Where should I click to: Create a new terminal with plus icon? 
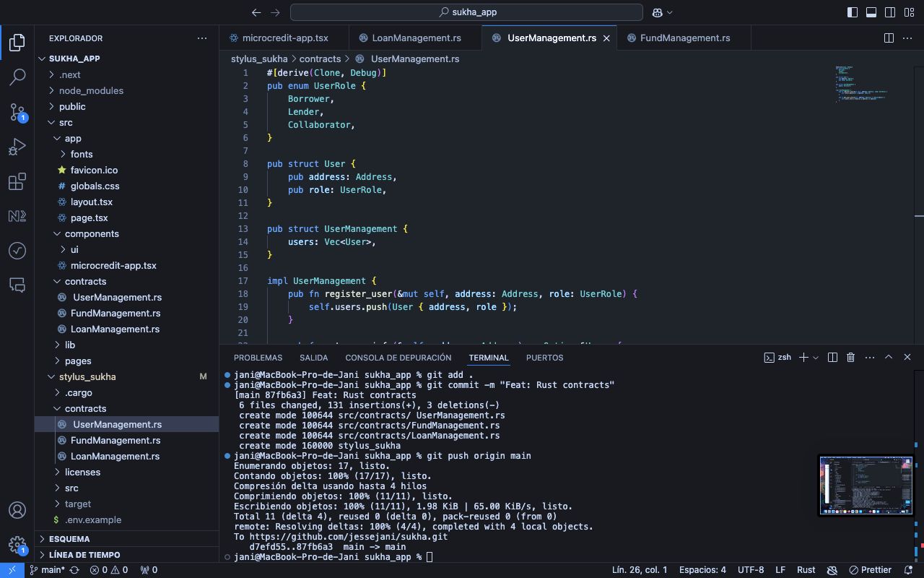point(803,358)
